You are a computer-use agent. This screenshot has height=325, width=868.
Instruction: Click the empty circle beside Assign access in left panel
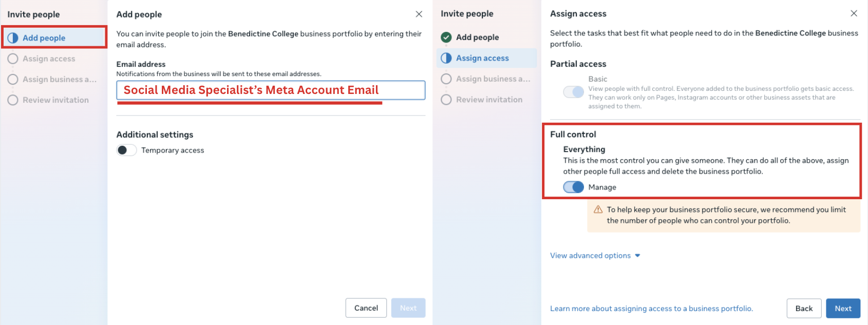pos(13,59)
